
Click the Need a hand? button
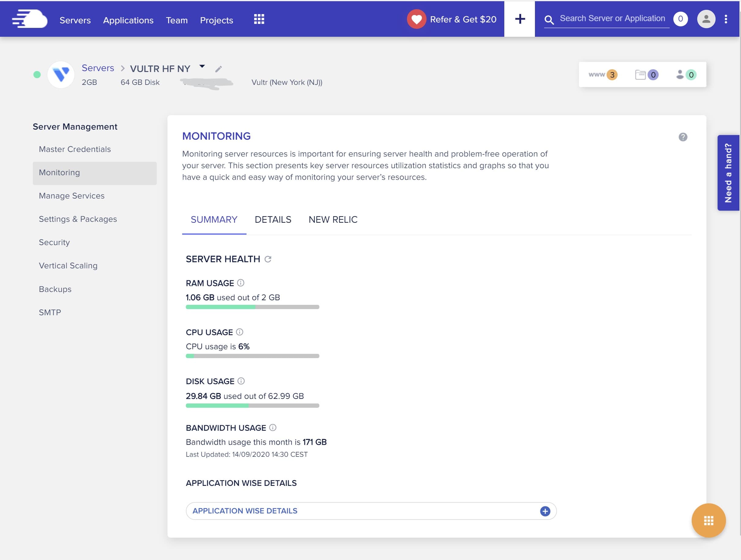(728, 173)
